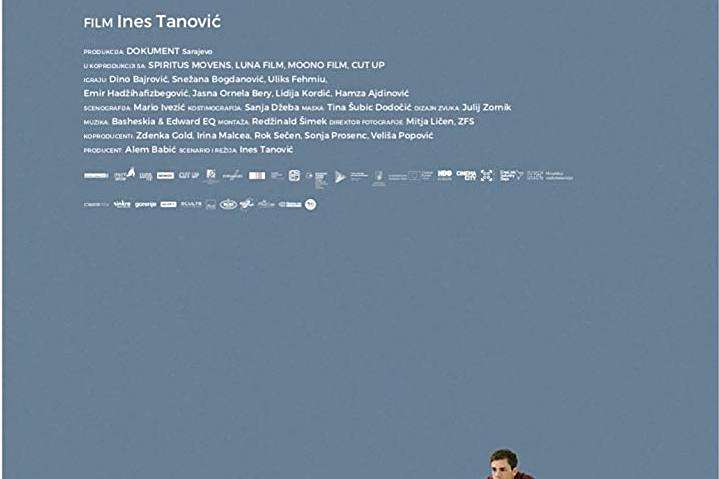The image size is (719, 479).
Task: Click the young man's photo on the poster
Action: (507, 464)
